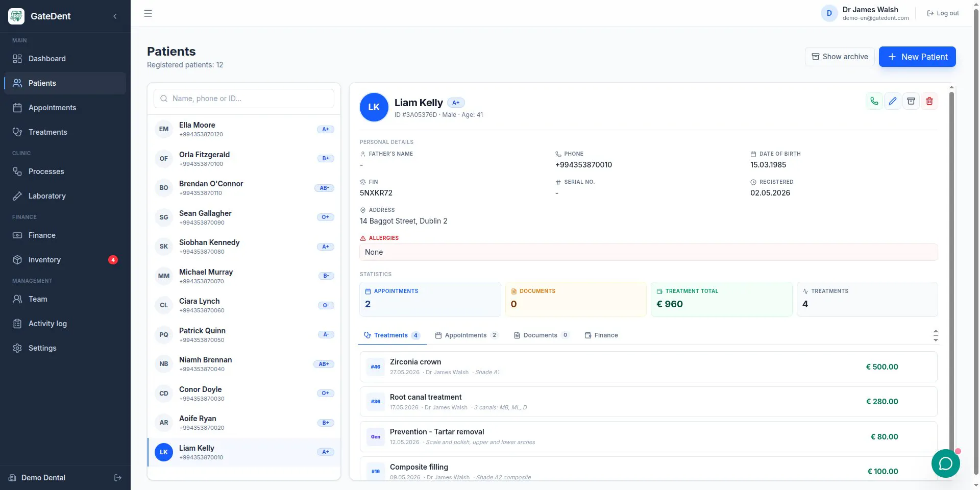
Task: Edit patient with the pencil icon
Action: pyautogui.click(x=893, y=101)
